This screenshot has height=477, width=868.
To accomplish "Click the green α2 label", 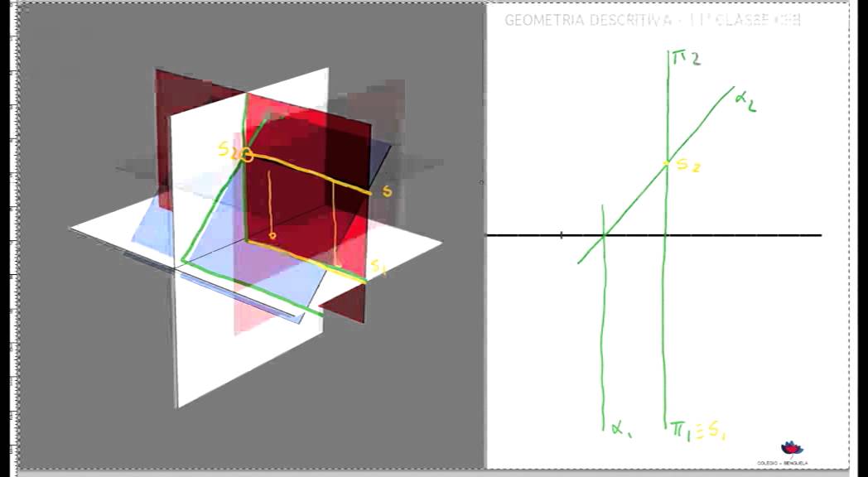I will click(x=745, y=103).
